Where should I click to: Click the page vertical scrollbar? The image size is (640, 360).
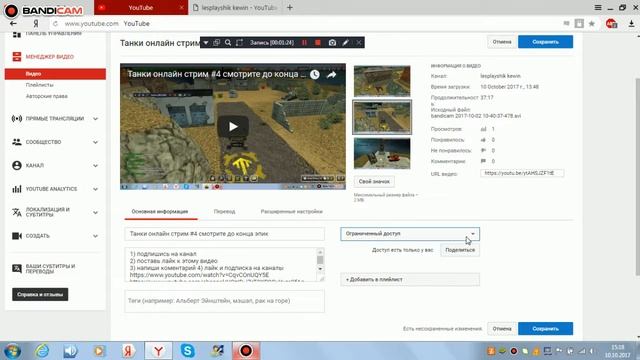(x=637, y=176)
